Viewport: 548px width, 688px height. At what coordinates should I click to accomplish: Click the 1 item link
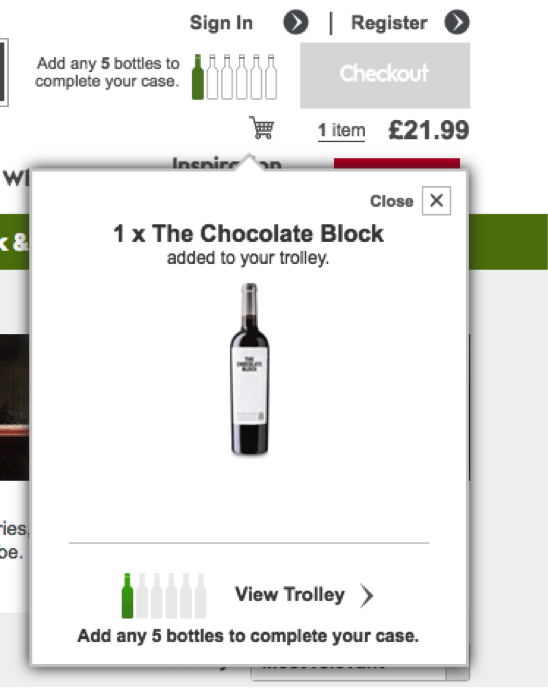click(341, 131)
